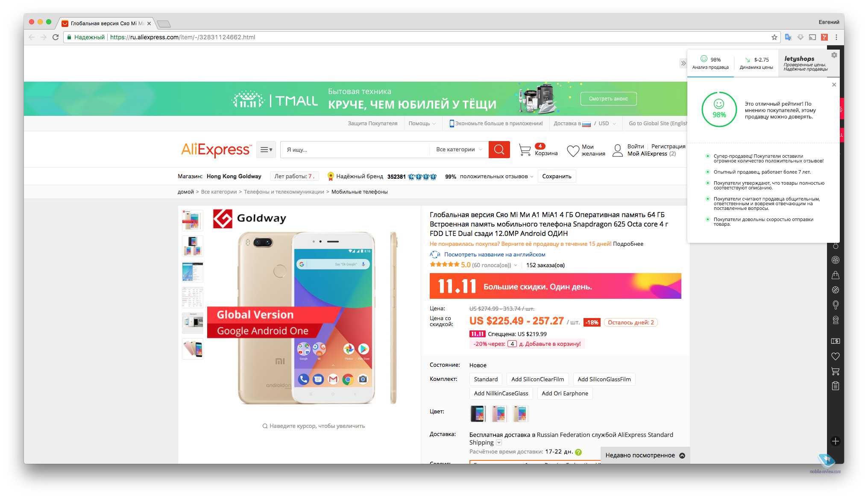Choose the black phone color swatch
Viewport: 868px width, 498px height.
coord(478,413)
